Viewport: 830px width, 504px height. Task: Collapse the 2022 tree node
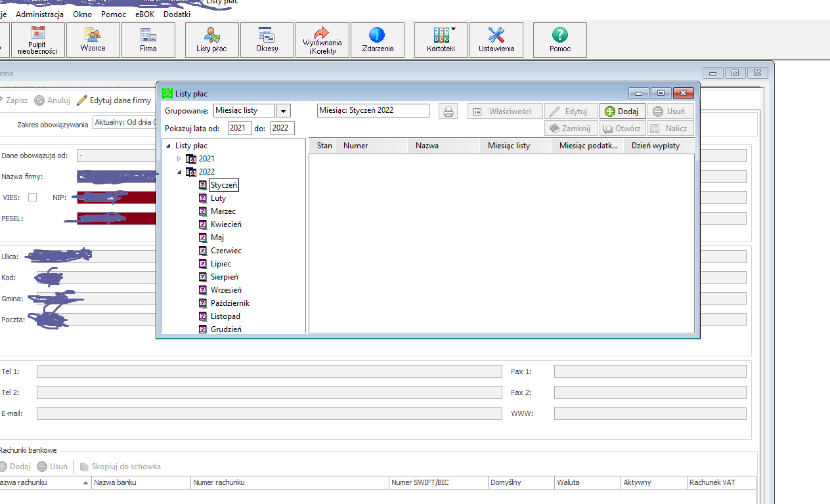click(x=179, y=172)
